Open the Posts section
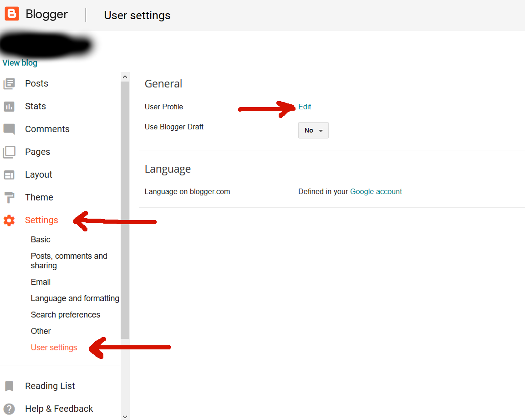 coord(36,83)
